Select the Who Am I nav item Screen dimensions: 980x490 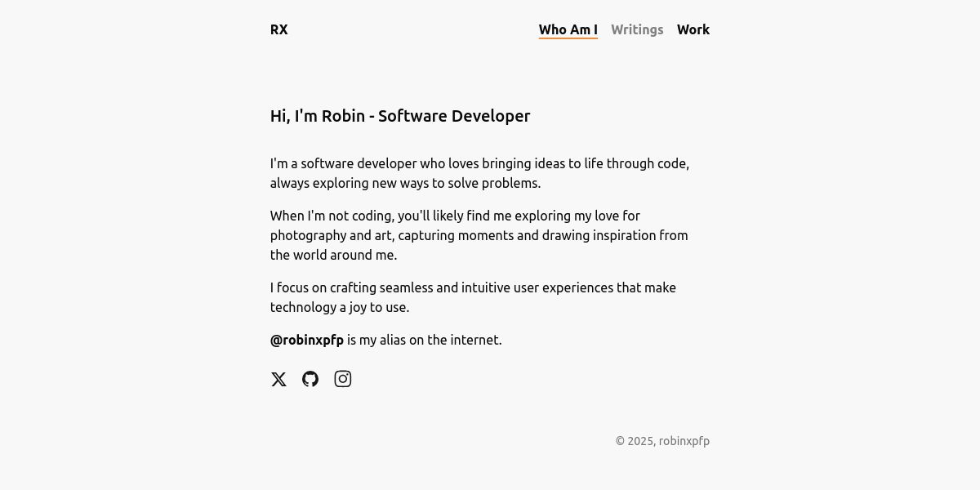click(568, 29)
